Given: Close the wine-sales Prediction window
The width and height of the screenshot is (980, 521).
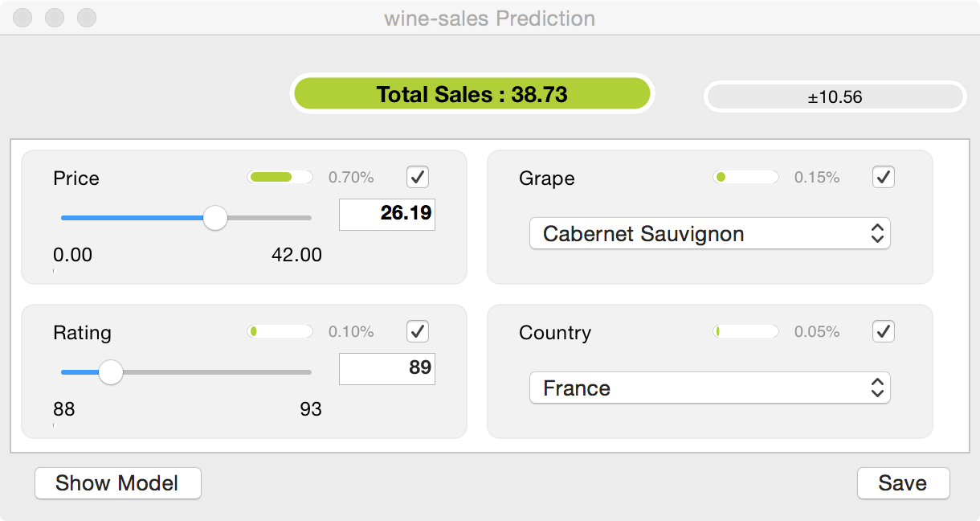Looking at the screenshot, I should (x=22, y=17).
